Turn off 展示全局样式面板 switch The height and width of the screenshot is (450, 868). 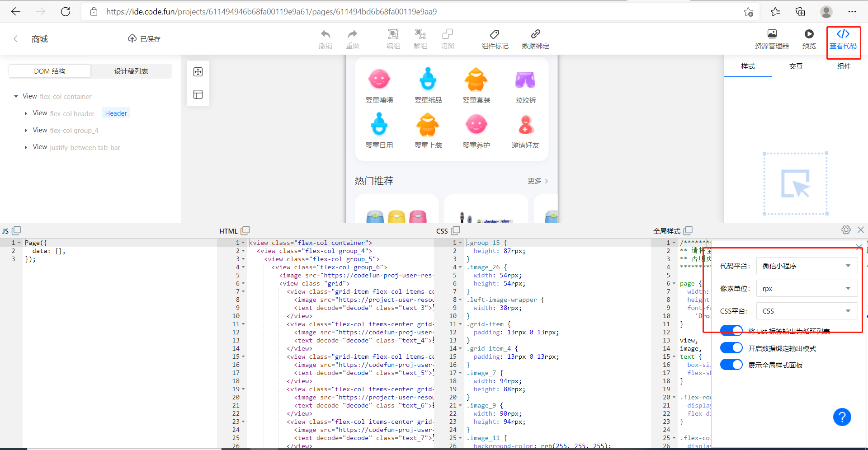pyautogui.click(x=731, y=365)
